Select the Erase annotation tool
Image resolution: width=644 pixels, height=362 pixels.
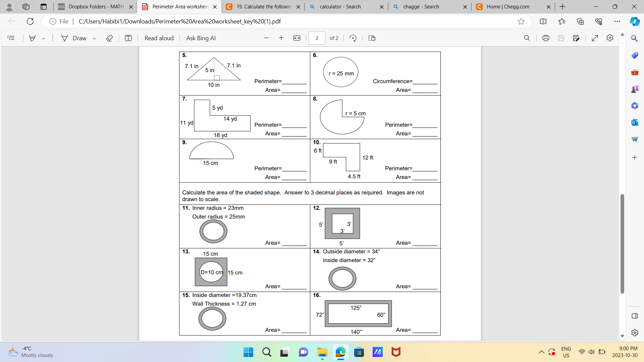pyautogui.click(x=109, y=38)
